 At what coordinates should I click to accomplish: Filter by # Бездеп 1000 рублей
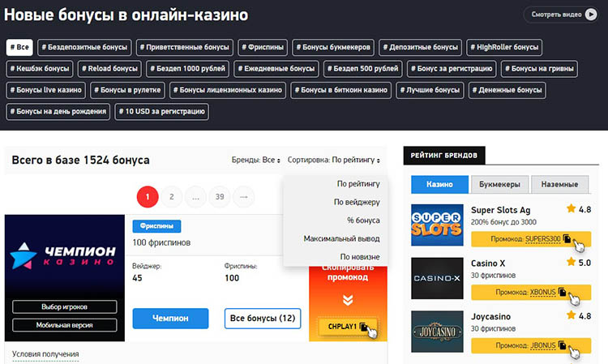[x=188, y=69]
